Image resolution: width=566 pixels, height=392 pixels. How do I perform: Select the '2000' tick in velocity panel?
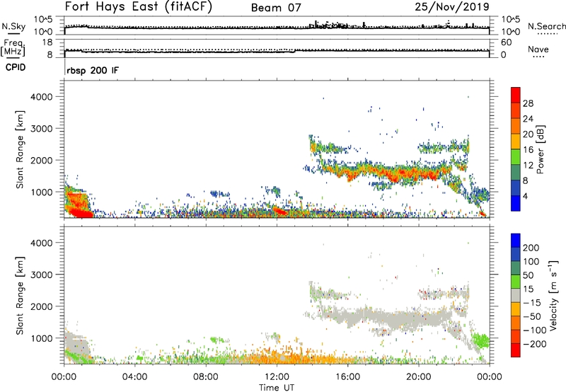42,306
